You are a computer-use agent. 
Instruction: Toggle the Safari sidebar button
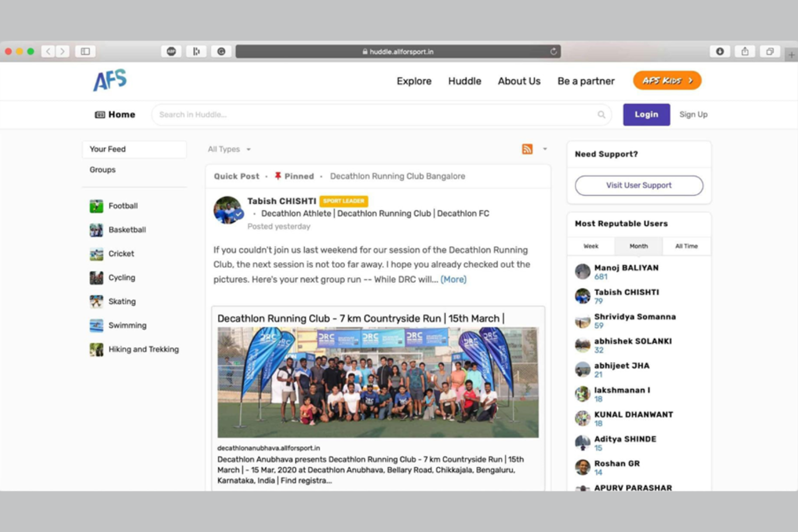[x=85, y=51]
